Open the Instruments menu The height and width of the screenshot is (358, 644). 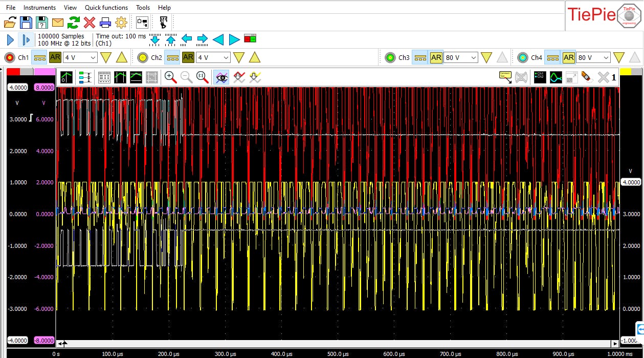coord(39,8)
